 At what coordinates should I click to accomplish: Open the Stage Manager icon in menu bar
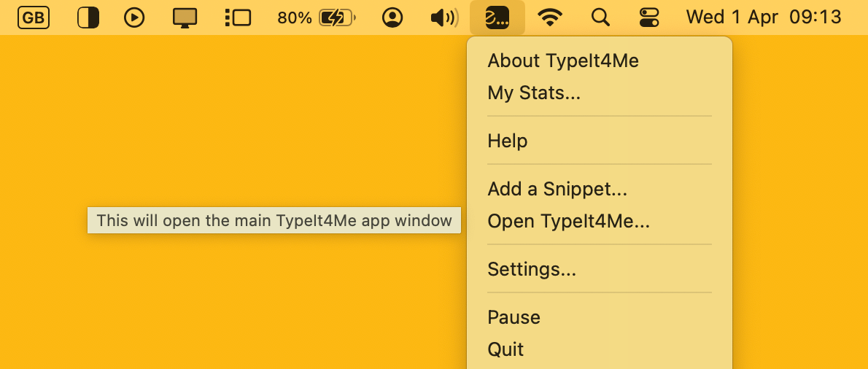tap(238, 18)
